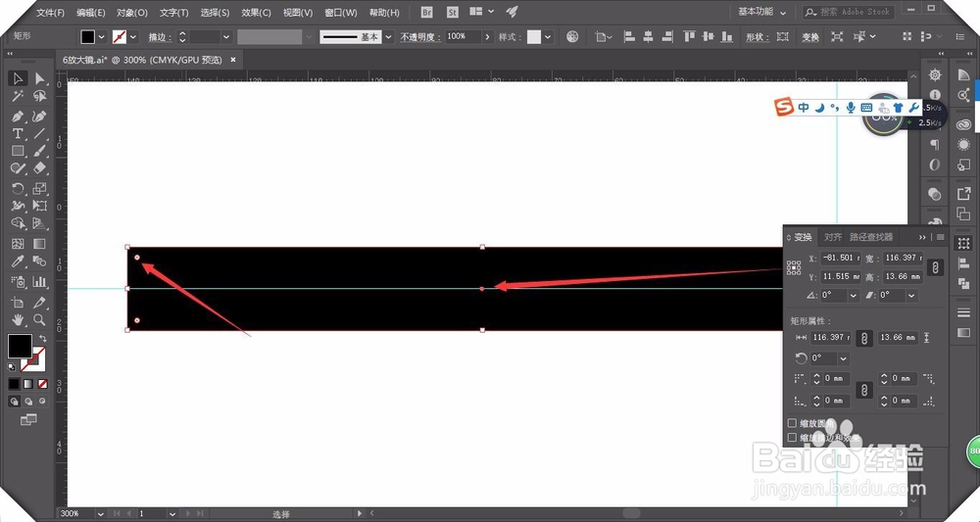Screen dimensions: 980x522
Task: Select the Eraser tool
Action: pyautogui.click(x=40, y=168)
